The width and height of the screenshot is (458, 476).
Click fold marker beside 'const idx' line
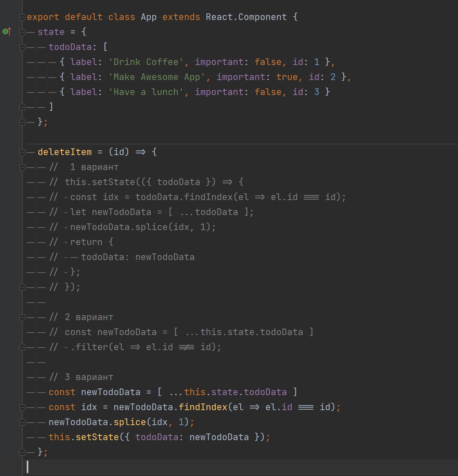(x=22, y=407)
